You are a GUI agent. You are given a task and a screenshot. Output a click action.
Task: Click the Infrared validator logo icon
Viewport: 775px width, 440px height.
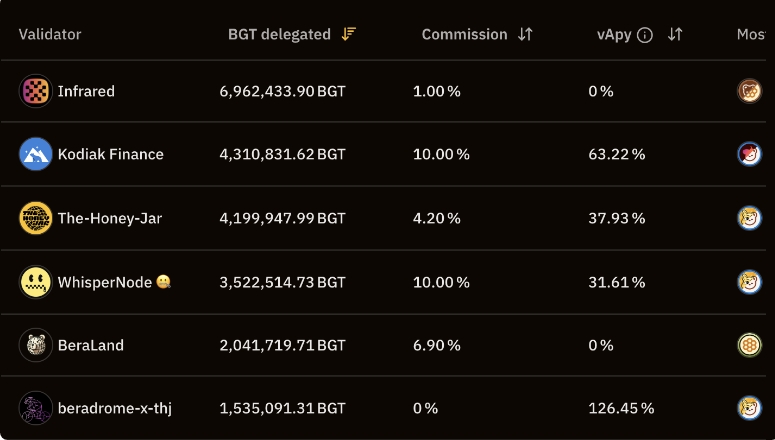[x=36, y=91]
